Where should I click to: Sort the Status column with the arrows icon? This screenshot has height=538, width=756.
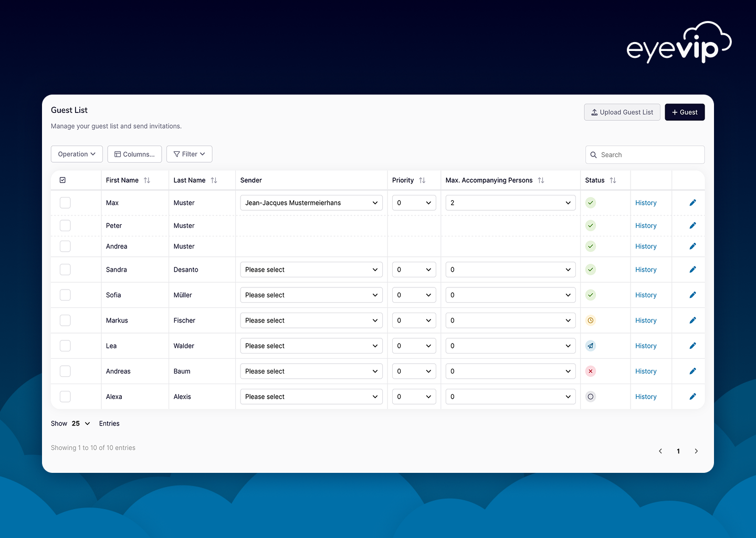(613, 180)
